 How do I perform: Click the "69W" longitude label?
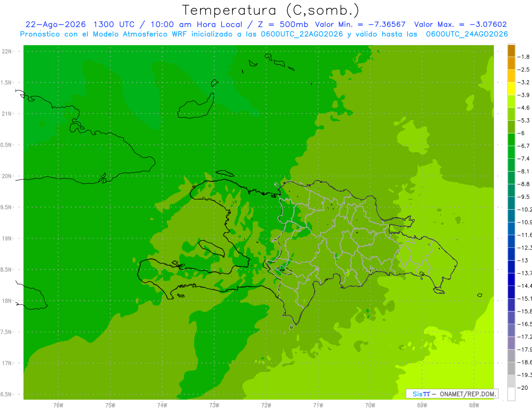click(x=422, y=405)
